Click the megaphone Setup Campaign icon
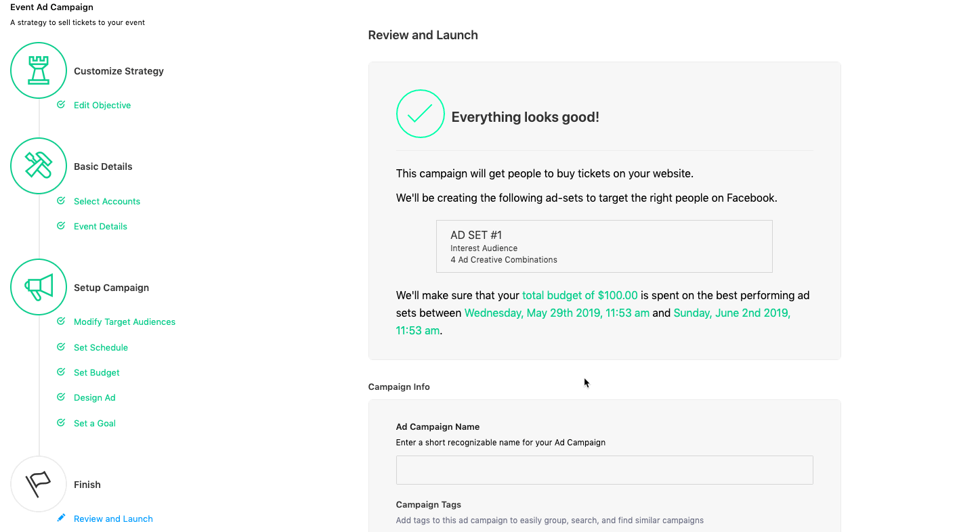980x532 pixels. coord(39,287)
